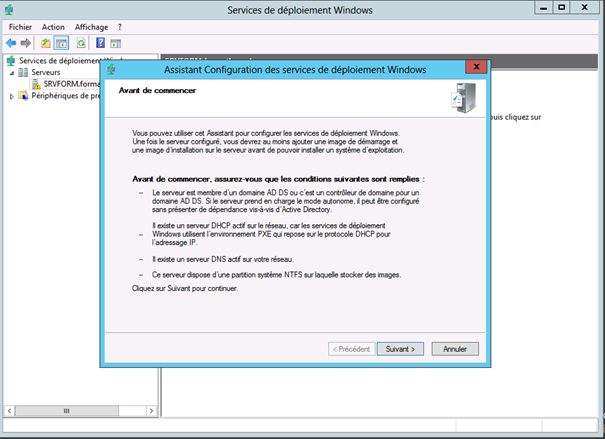This screenshot has height=439, width=605.
Task: Click the wizard dialog title bar icon
Action: (x=111, y=69)
